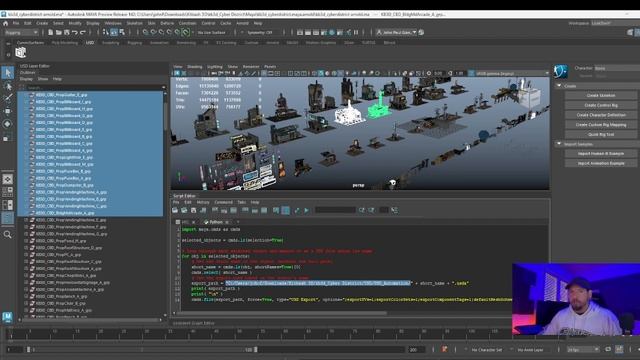
Task: Click the Script Editor horizontal scrollbar
Action: (x=282, y=313)
